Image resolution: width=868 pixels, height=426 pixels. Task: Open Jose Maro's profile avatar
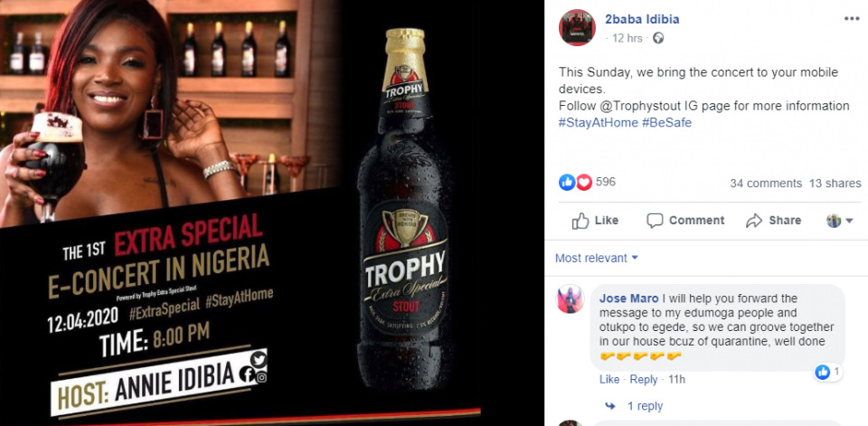click(571, 299)
